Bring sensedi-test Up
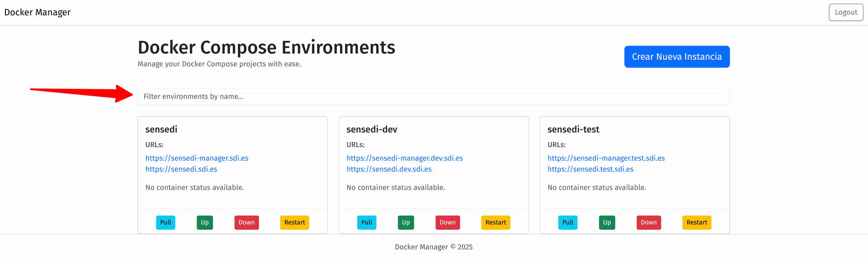Image resolution: width=868 pixels, height=259 pixels. [x=607, y=222]
